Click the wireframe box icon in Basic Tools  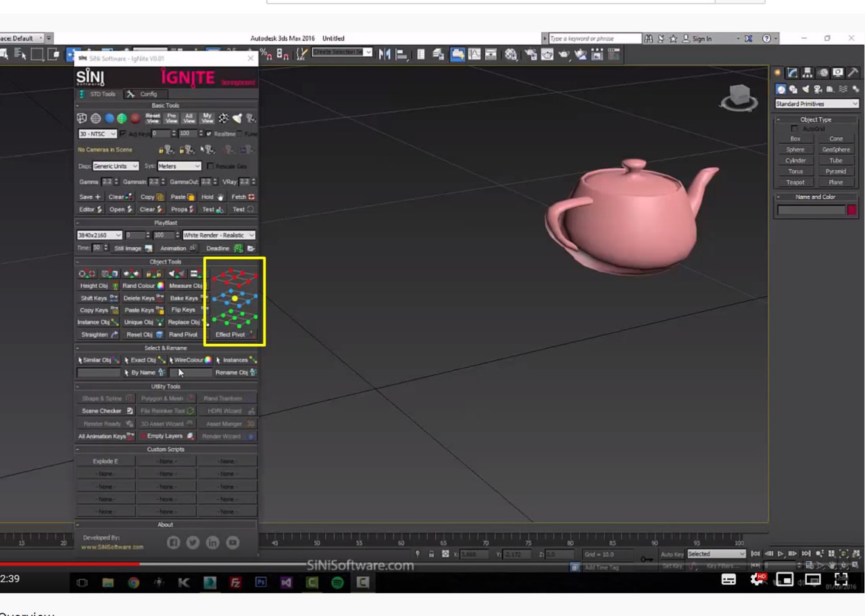(x=82, y=118)
